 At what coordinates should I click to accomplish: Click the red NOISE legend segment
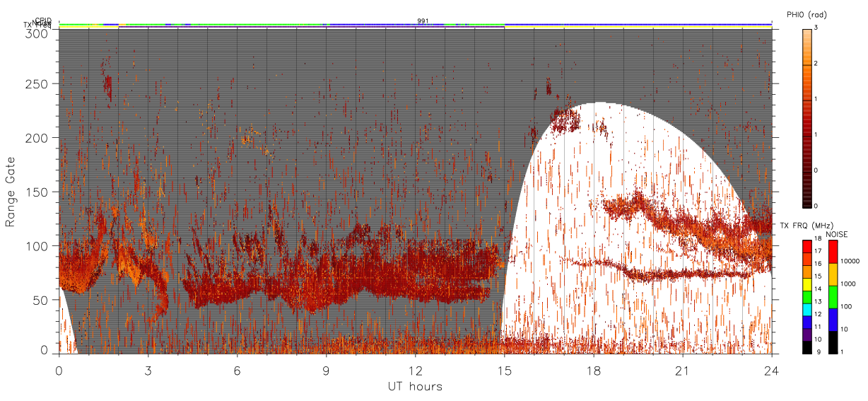click(832, 252)
